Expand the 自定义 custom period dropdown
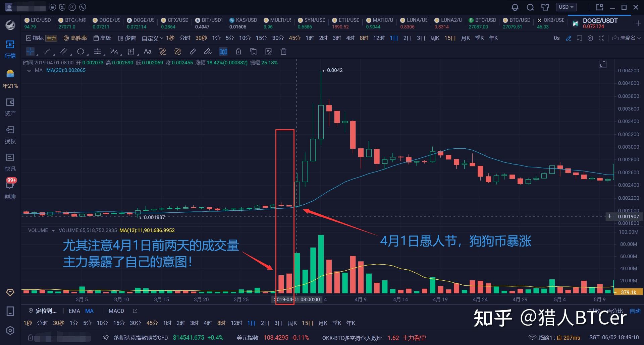The image size is (644, 345). pos(153,38)
